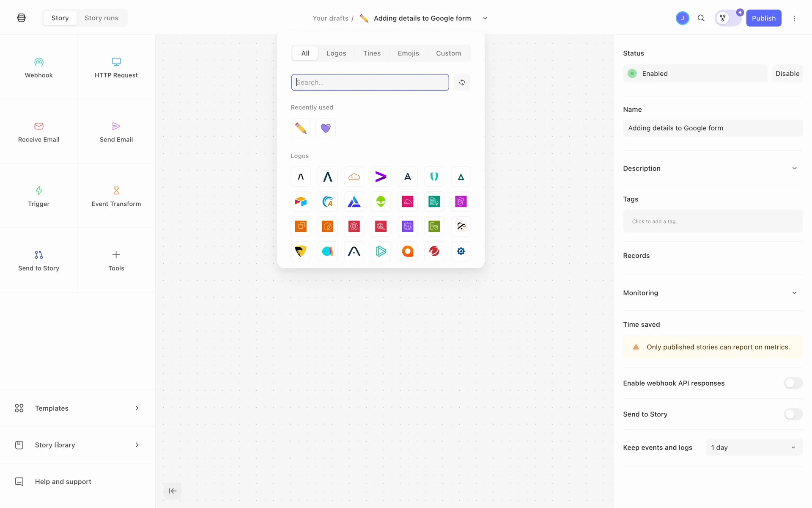Select the green alien logo icon
The width and height of the screenshot is (812, 508).
pyautogui.click(x=381, y=202)
